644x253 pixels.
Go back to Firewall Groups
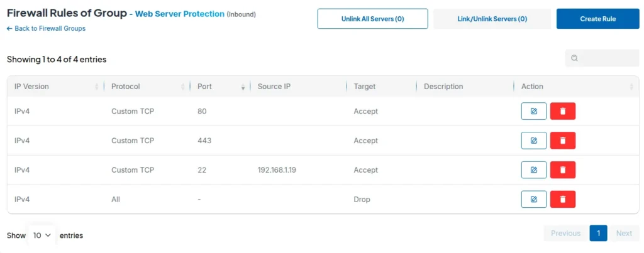[x=46, y=28]
